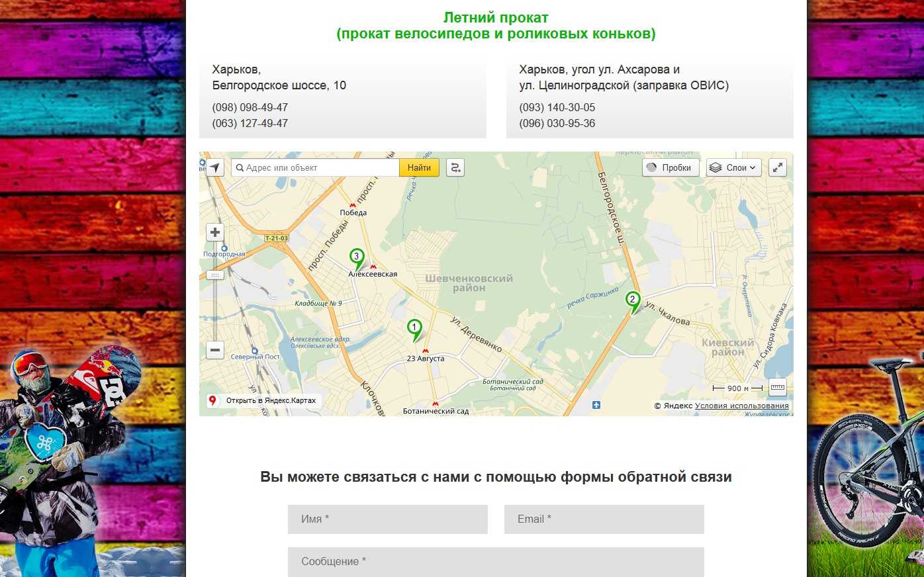This screenshot has height=577, width=924.
Task: Zoom out with the map minus button
Action: [215, 350]
